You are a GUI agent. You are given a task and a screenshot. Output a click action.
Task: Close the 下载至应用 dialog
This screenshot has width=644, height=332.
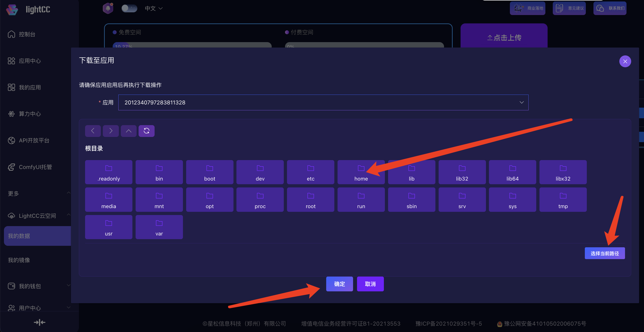(625, 62)
